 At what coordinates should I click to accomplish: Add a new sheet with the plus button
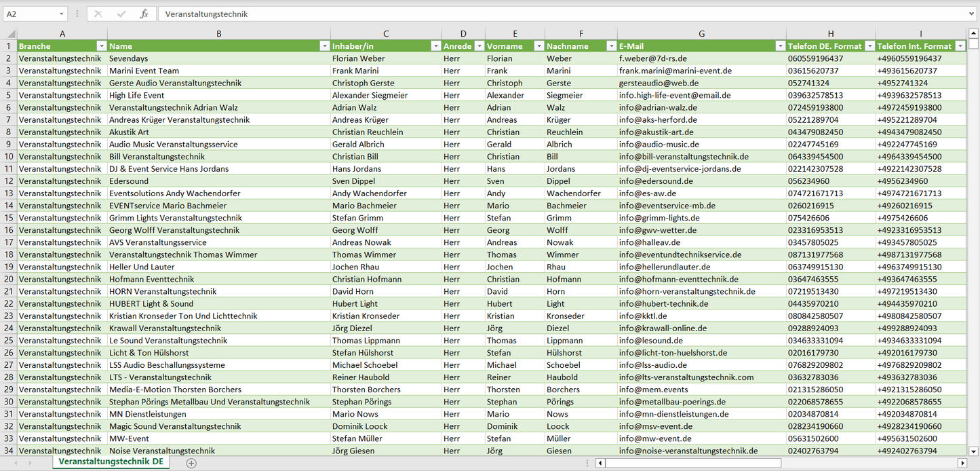[x=191, y=463]
